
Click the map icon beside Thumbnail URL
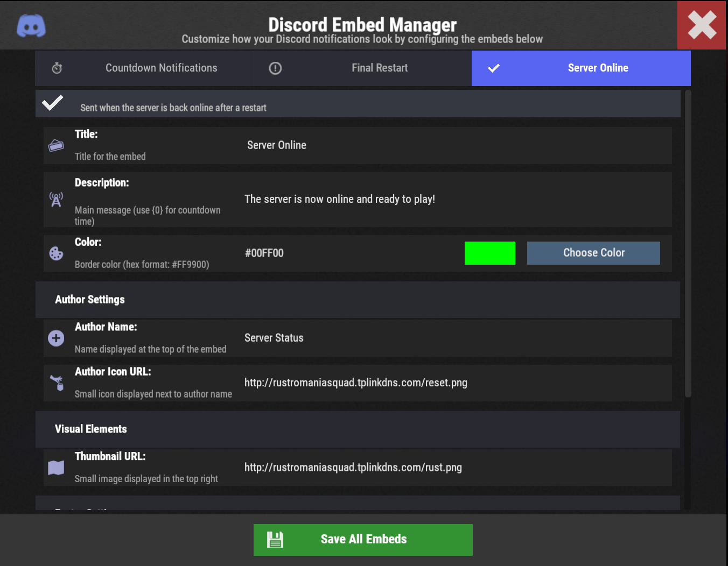tap(56, 468)
